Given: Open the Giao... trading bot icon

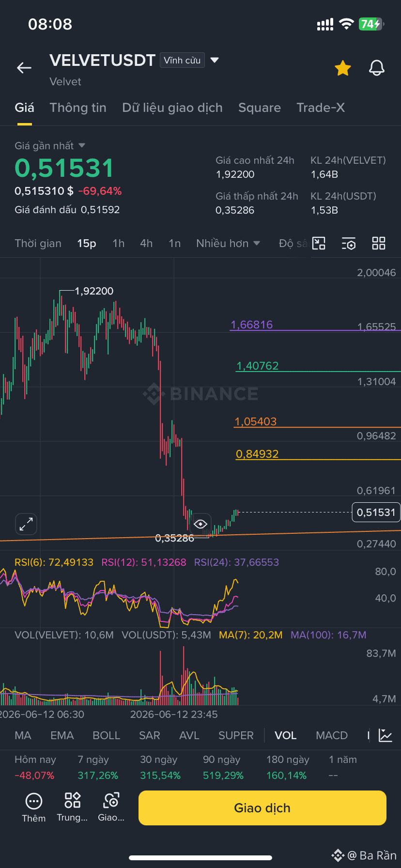Looking at the screenshot, I should [x=111, y=807].
